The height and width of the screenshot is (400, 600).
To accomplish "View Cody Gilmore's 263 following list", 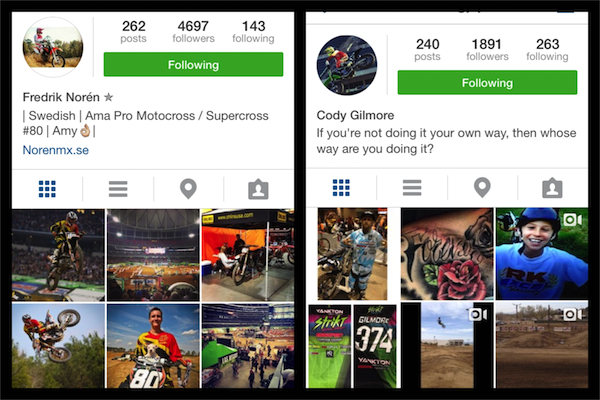I will 547,49.
